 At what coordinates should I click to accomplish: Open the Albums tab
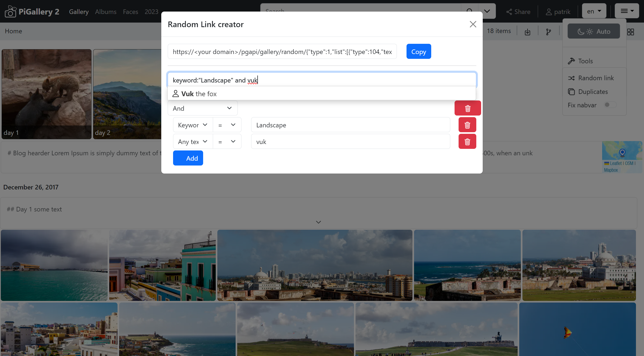point(106,12)
